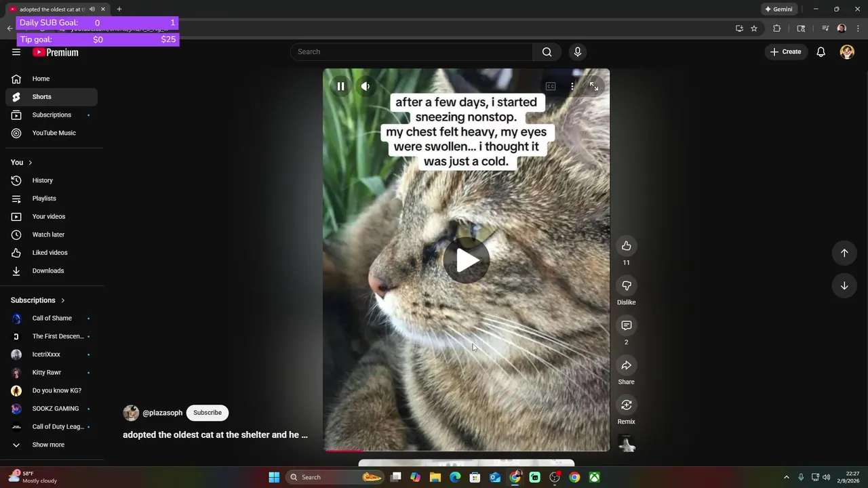Open Your videos
868x488 pixels.
coord(52,217)
